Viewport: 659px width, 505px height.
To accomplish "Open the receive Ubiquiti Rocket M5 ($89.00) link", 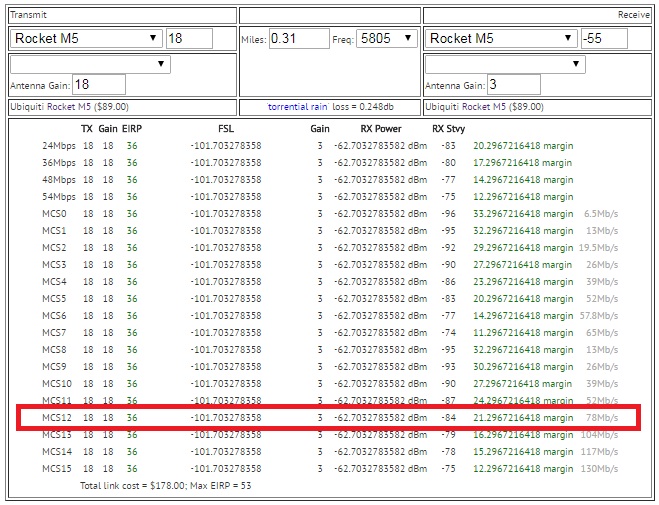I will pos(484,107).
